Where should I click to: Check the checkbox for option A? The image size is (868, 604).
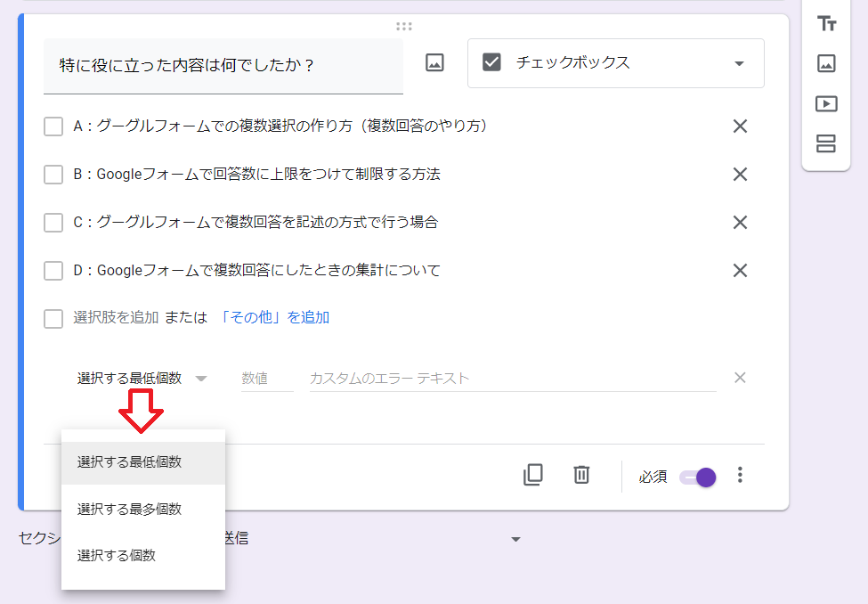tap(53, 126)
